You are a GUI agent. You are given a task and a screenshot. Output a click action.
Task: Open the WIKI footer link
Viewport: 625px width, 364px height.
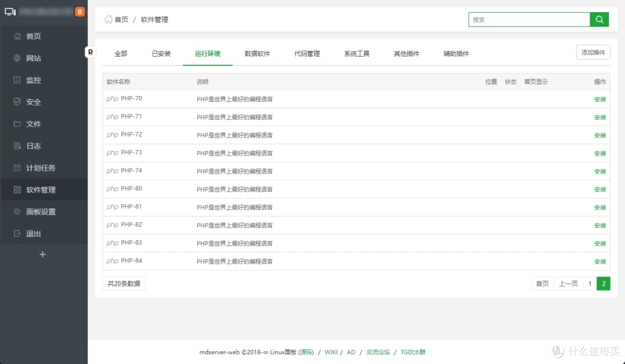pyautogui.click(x=330, y=351)
